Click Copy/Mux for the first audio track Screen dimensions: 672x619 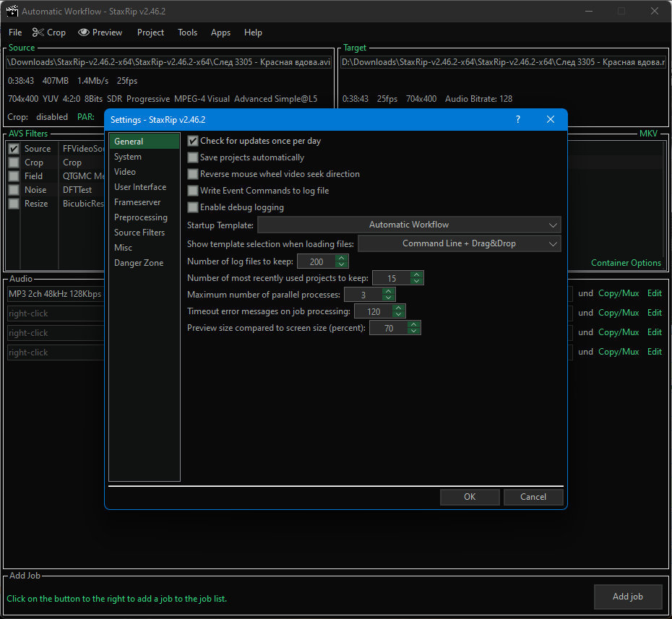tap(619, 293)
